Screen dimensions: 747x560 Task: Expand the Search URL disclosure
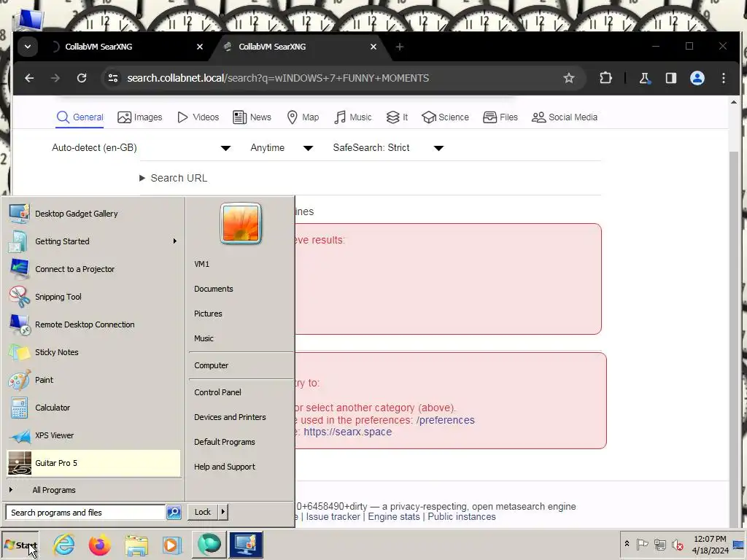click(174, 178)
